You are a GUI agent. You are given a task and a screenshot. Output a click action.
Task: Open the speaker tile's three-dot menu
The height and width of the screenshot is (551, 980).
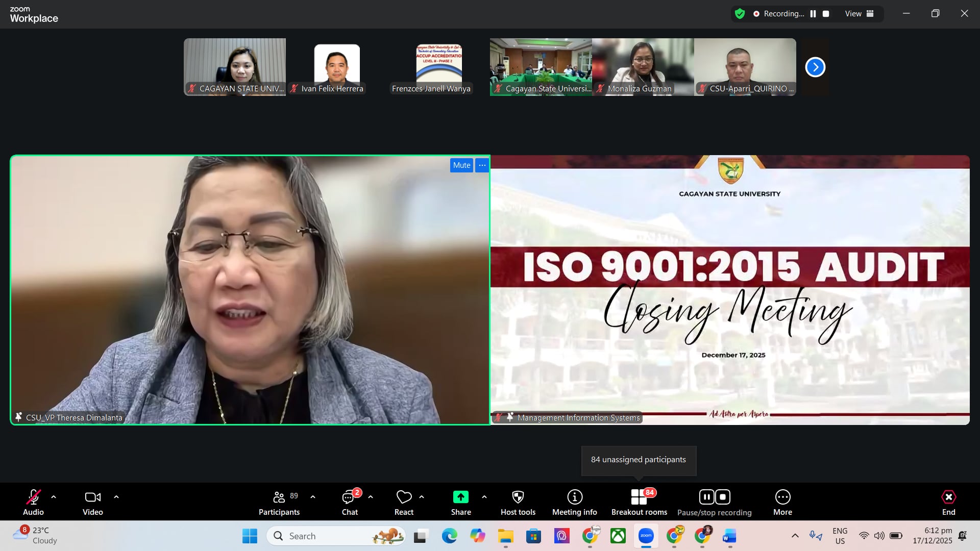pos(482,165)
